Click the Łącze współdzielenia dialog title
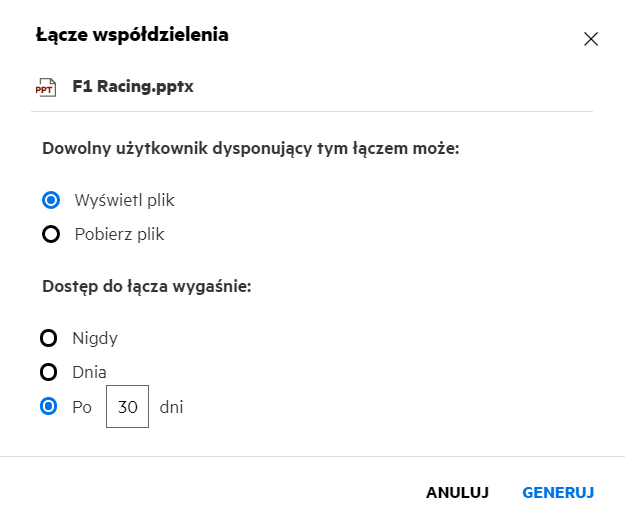Image resolution: width=625 pixels, height=526 pixels. pos(132,36)
